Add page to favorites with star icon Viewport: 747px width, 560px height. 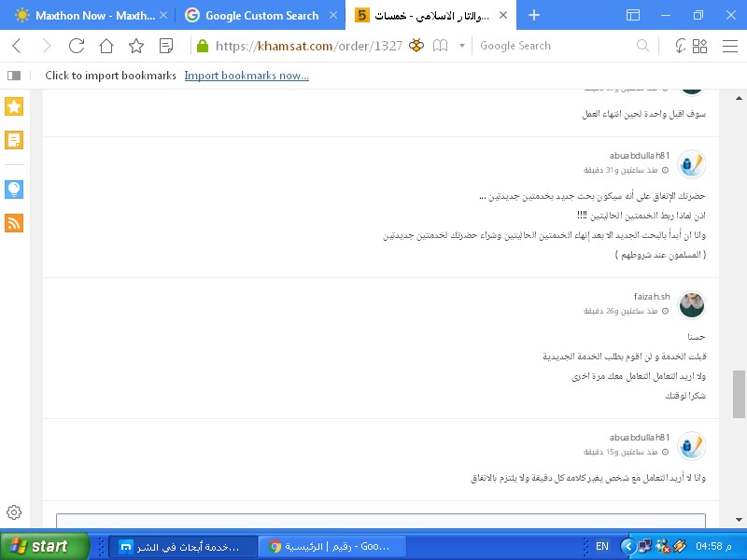136,46
